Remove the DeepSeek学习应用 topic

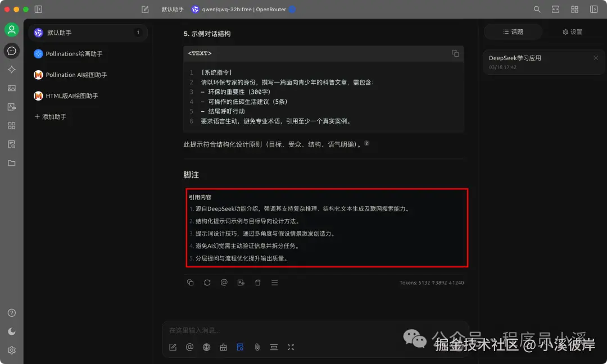click(596, 58)
